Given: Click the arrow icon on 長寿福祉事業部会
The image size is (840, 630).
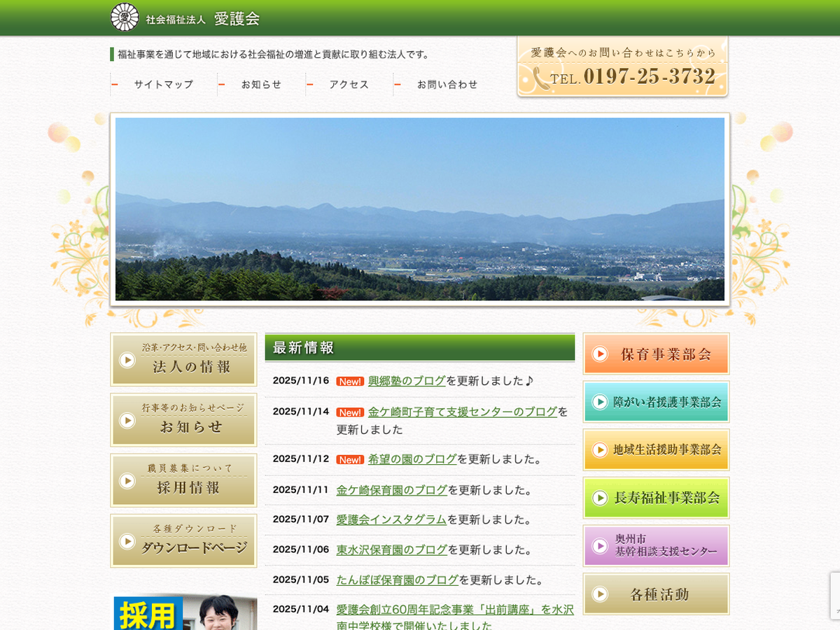Looking at the screenshot, I should (x=600, y=498).
